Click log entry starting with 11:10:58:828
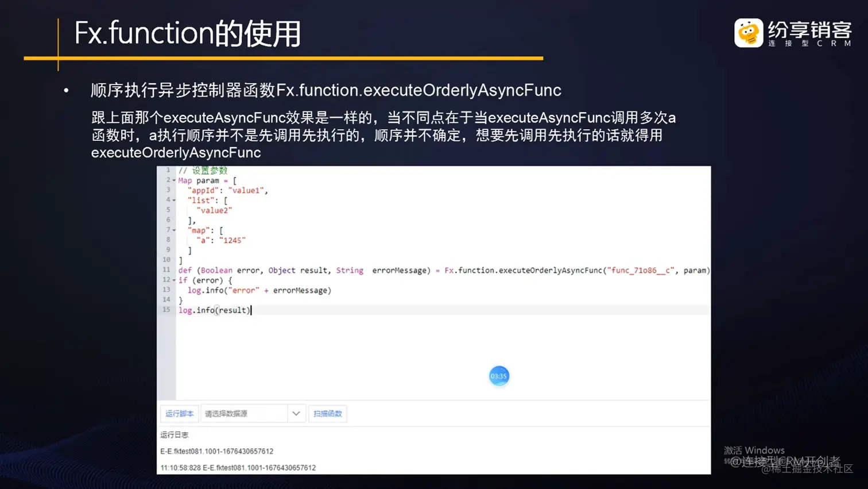The width and height of the screenshot is (868, 489). click(238, 468)
